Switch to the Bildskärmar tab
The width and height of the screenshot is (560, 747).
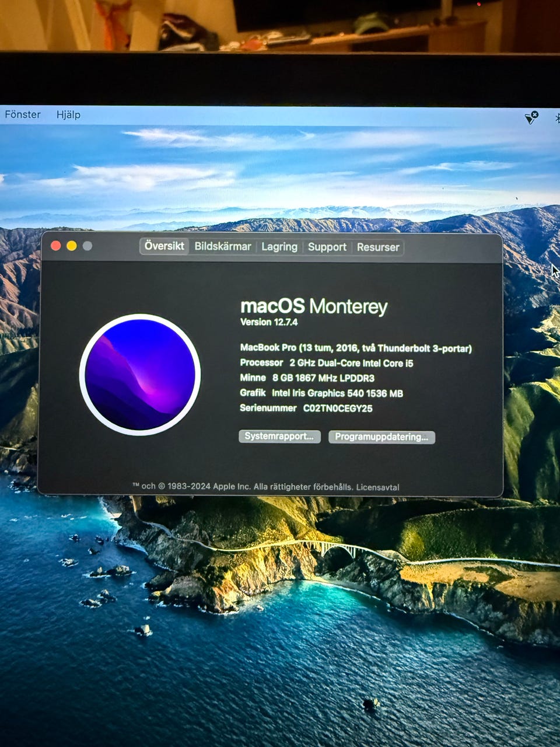[223, 246]
